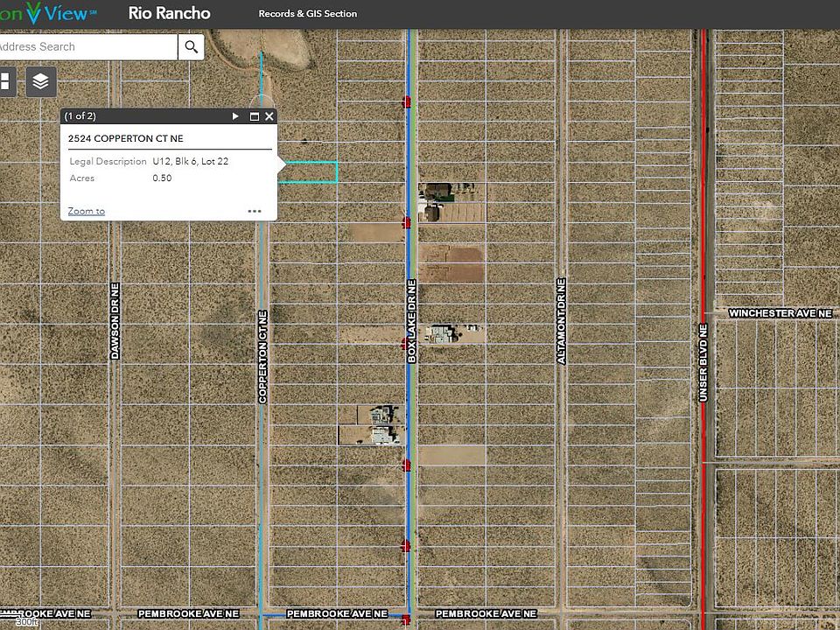Click the Rio Rancho title
Image resolution: width=840 pixels, height=630 pixels.
pos(169,13)
